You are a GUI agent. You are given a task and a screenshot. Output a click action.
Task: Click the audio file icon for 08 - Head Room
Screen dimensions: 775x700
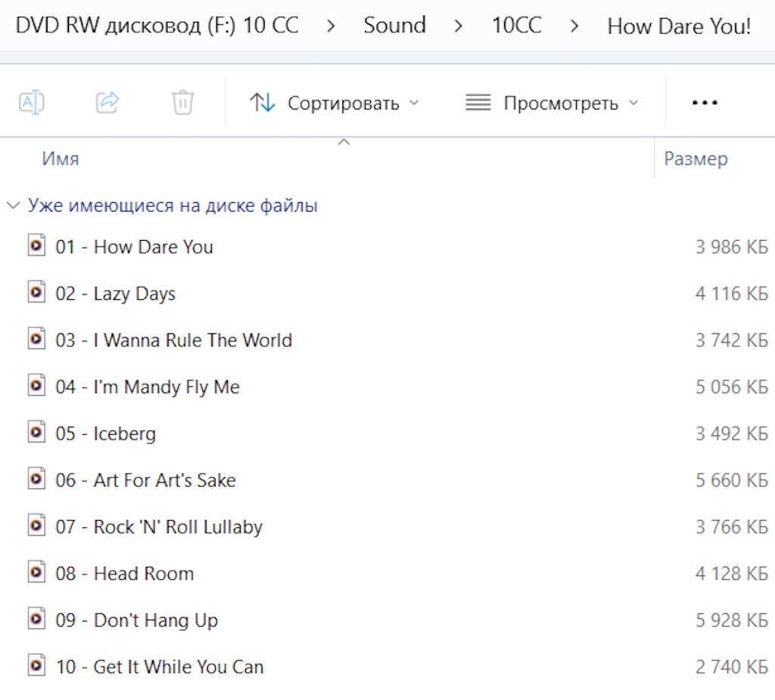pos(36,572)
